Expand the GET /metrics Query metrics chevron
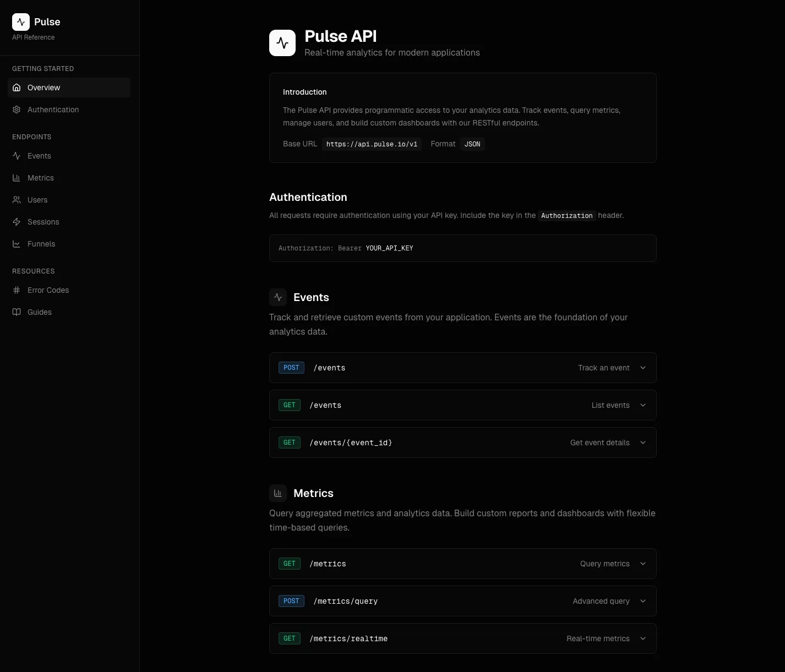The width and height of the screenshot is (785, 672). tap(643, 564)
